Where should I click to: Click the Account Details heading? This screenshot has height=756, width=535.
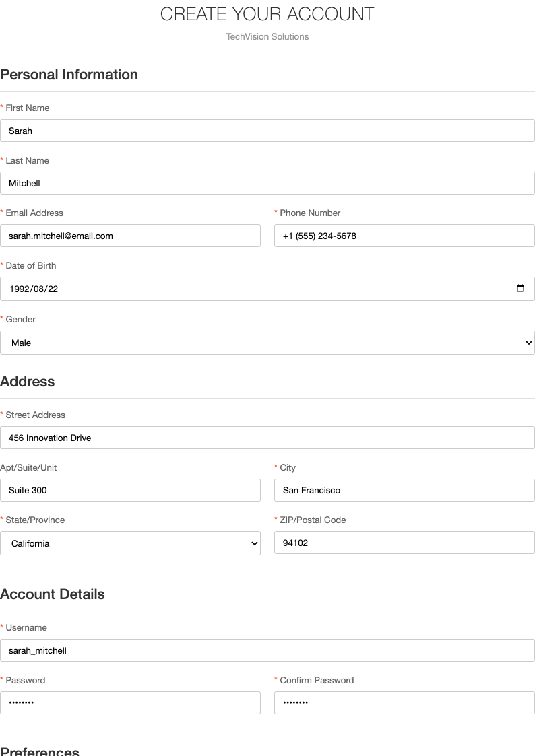pos(53,594)
